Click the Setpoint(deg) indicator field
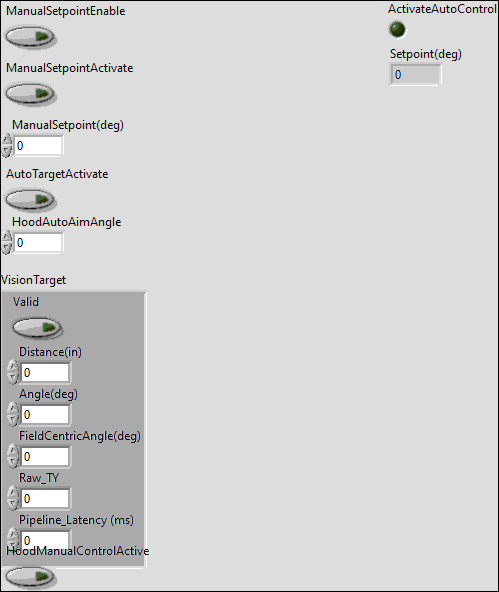The image size is (499, 592). pyautogui.click(x=415, y=74)
